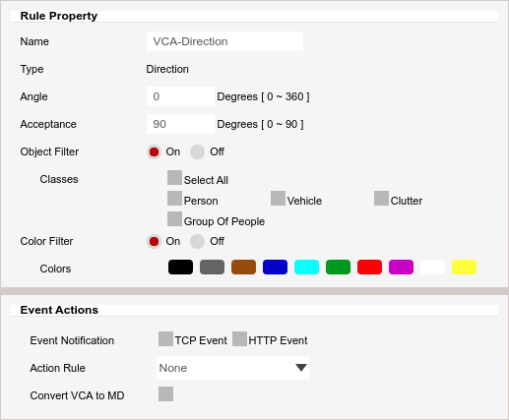Click the cyan color swatch
The height and width of the screenshot is (420, 509).
tap(306, 267)
